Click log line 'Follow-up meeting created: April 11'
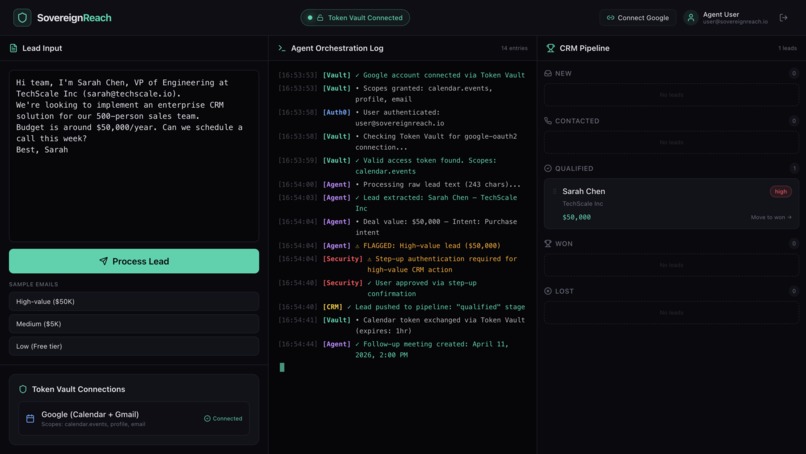 click(401, 350)
